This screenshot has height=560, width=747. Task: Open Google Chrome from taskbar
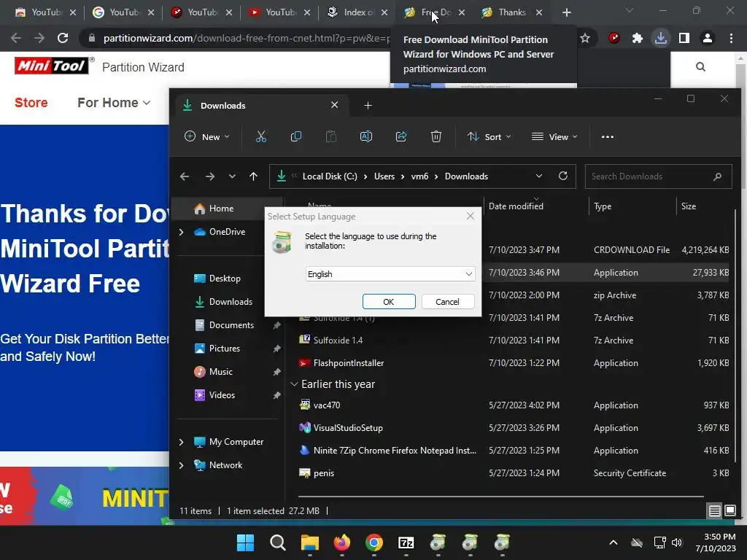click(x=374, y=542)
